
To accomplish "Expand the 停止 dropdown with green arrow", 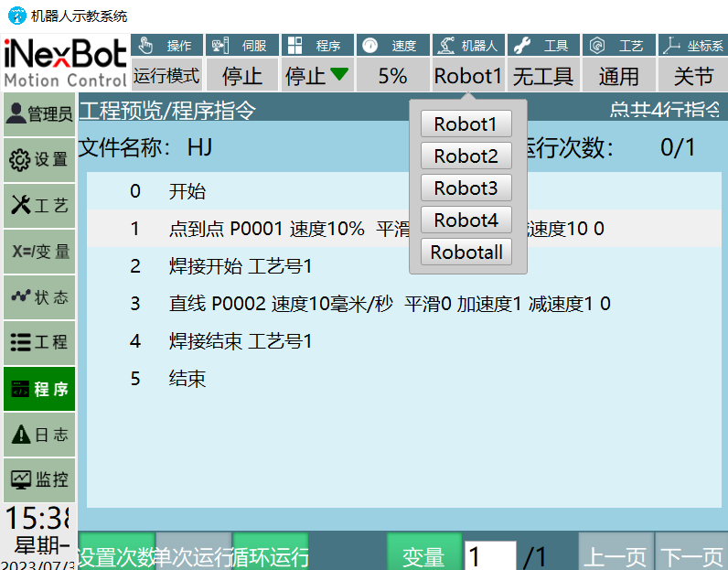I will point(316,76).
